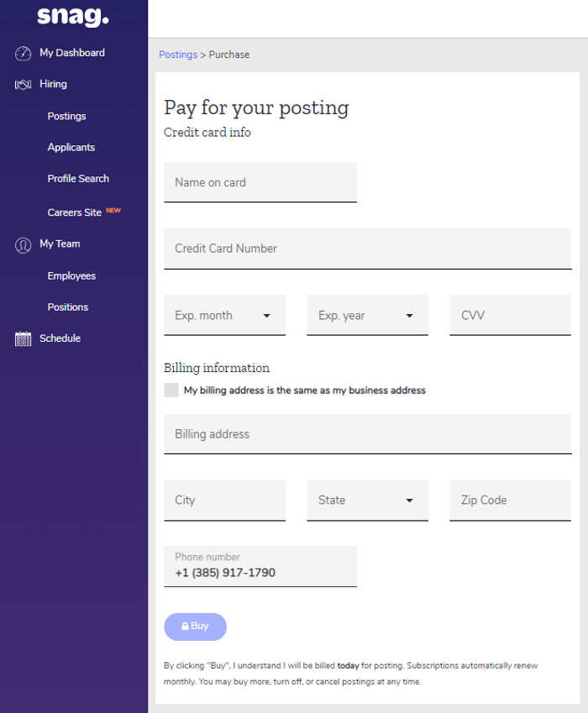Click the Schedule calendar icon

(24, 339)
